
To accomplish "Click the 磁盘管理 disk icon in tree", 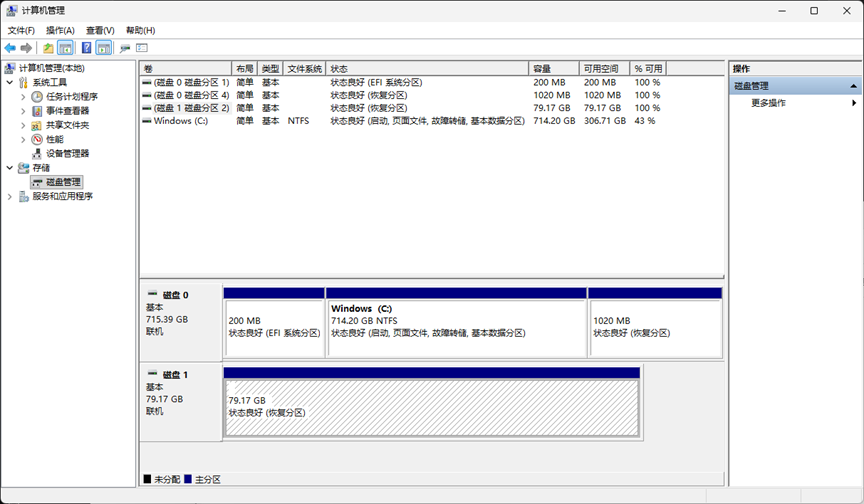I will 37,182.
